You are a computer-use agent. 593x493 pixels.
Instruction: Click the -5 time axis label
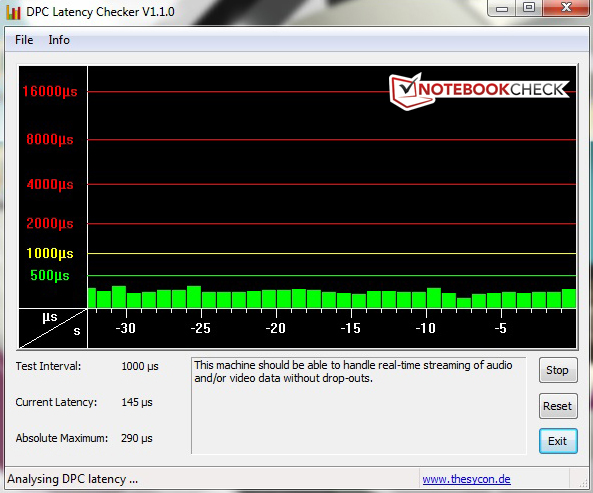point(500,328)
